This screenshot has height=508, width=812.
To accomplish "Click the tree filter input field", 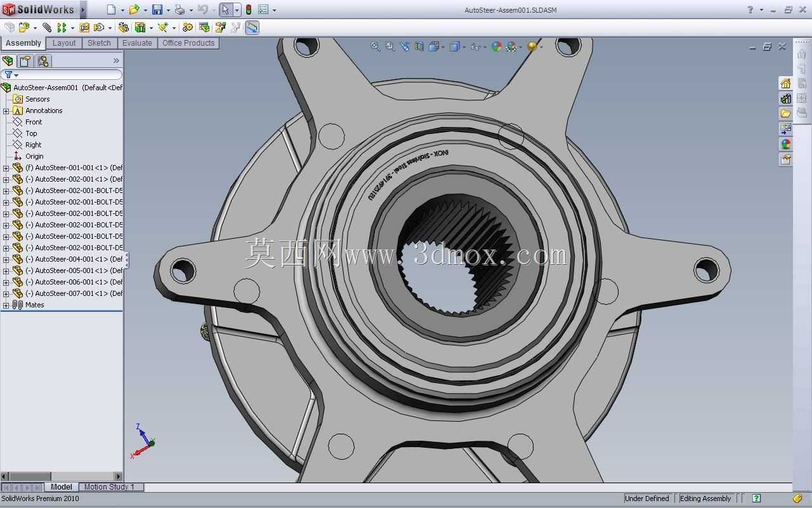I will point(62,75).
